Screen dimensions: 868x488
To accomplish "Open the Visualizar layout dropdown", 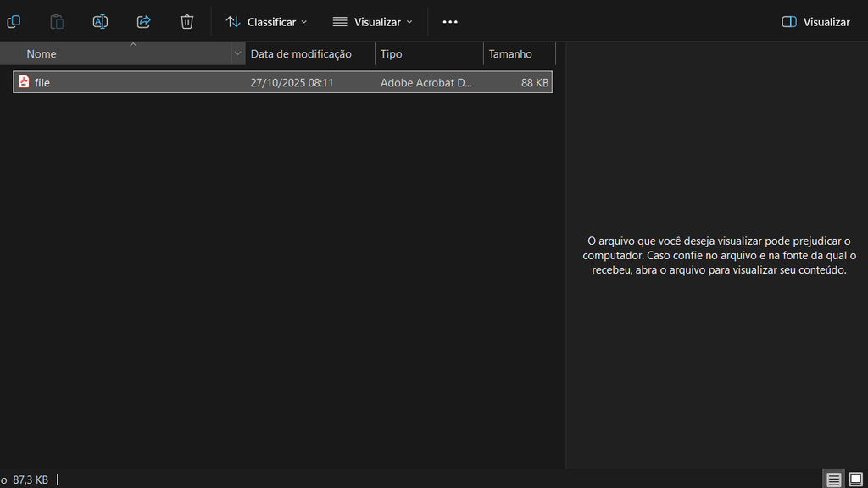I will 372,22.
